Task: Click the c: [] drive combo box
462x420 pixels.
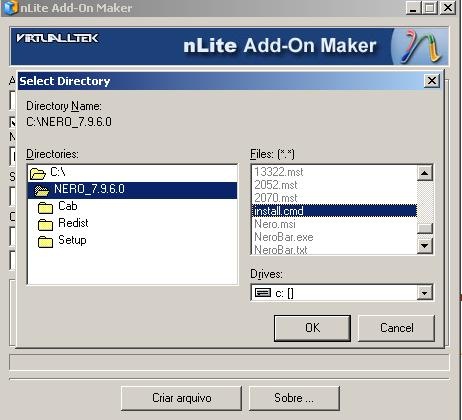Action: 342,293
